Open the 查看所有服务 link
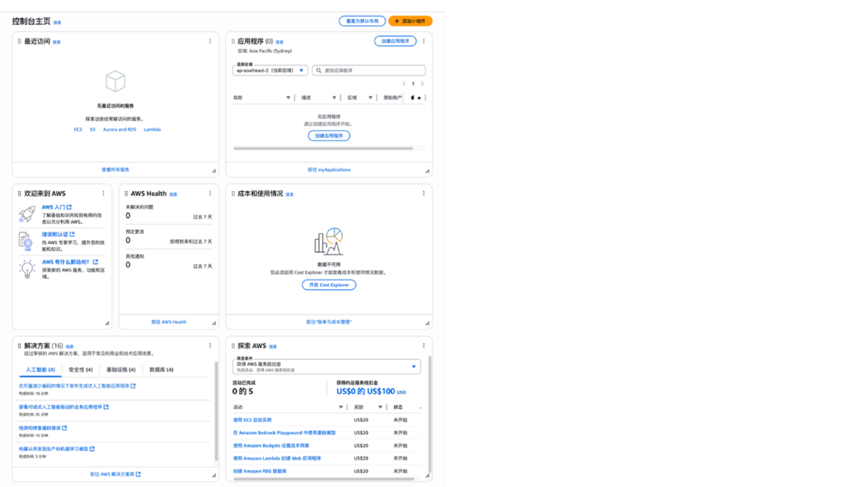This screenshot has height=487, width=868. coord(115,170)
